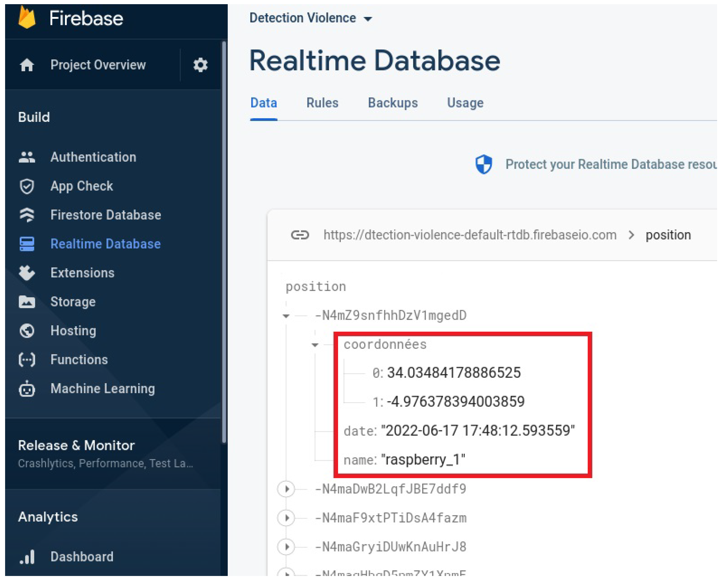Copy database URL via link icon
The height and width of the screenshot is (582, 728).
point(300,235)
